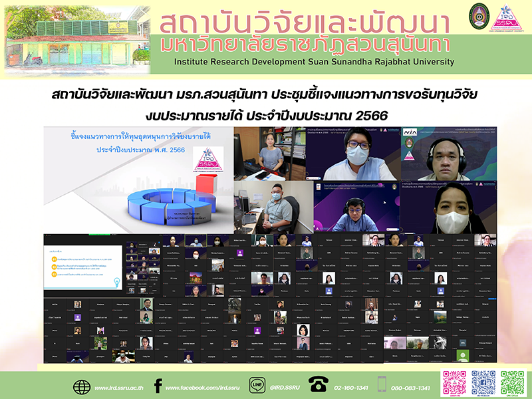Click the Institute Research Development English title
Image resolution: width=532 pixels, height=399 pixels.
[313, 62]
